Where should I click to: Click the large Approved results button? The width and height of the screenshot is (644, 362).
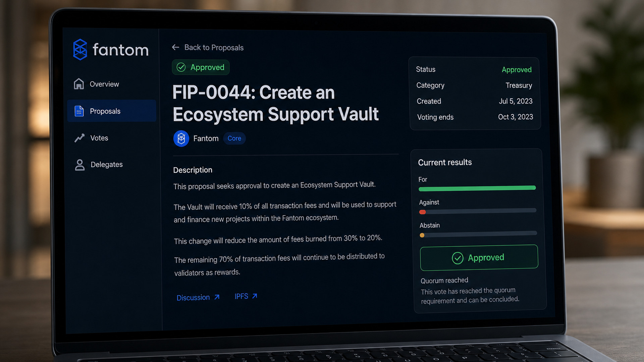tap(479, 258)
